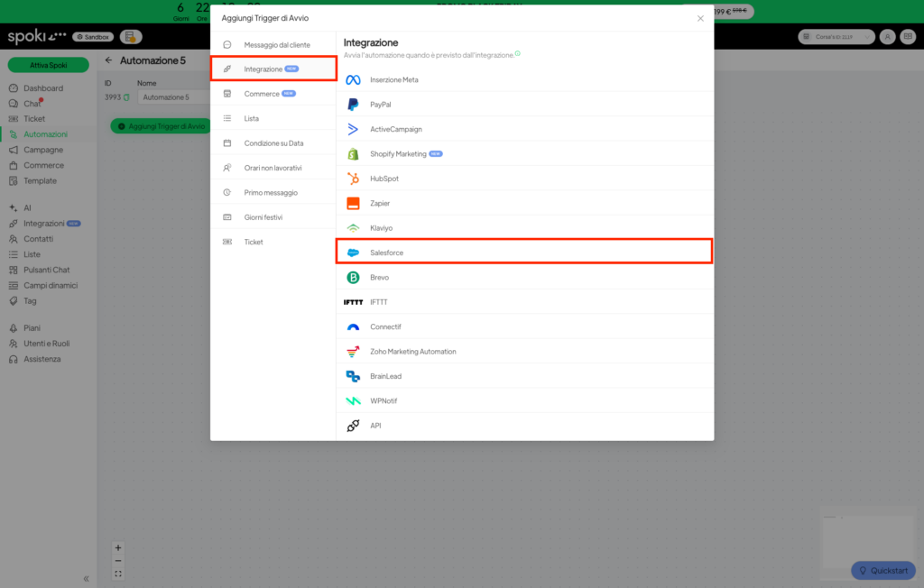Go back using the arrow beside Automazione 5

(x=109, y=60)
